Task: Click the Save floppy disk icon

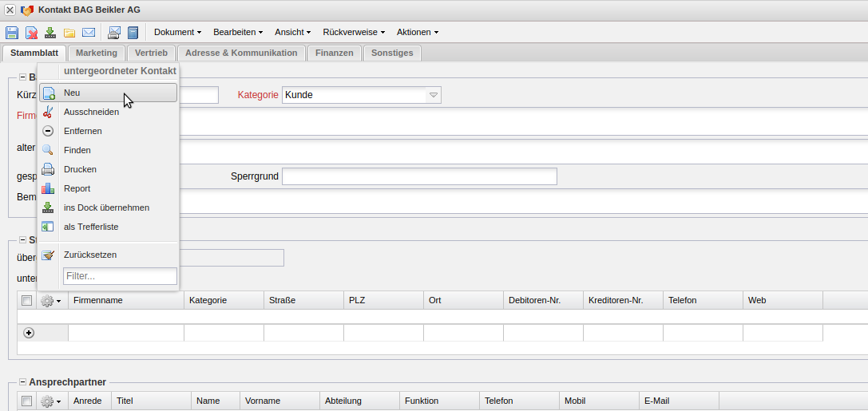Action: coord(12,33)
